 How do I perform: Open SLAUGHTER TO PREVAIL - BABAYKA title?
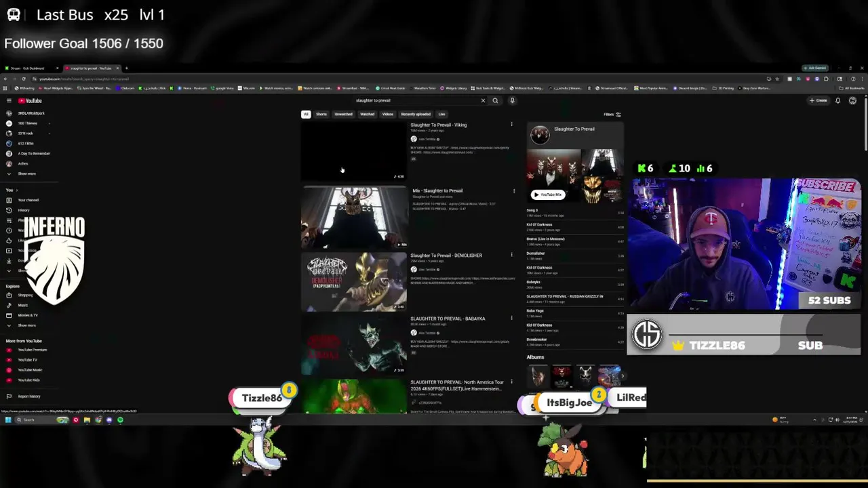pos(448,319)
